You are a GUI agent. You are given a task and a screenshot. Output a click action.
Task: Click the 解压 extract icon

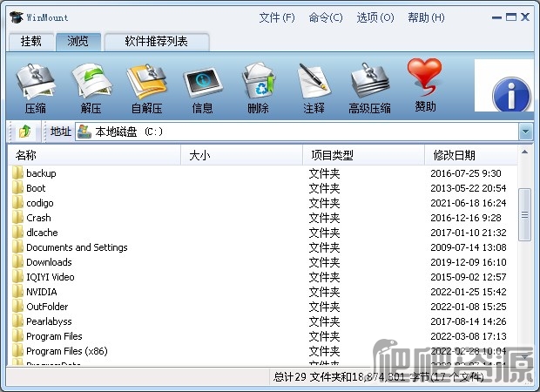[91, 81]
